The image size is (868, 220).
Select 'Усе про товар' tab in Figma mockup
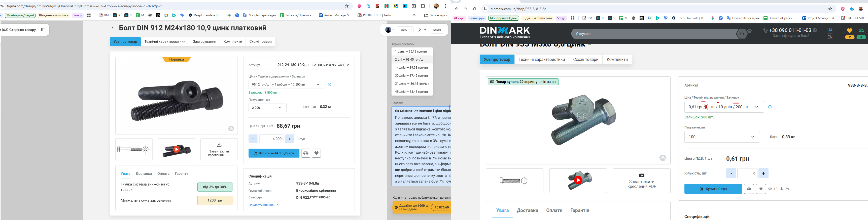(x=125, y=42)
